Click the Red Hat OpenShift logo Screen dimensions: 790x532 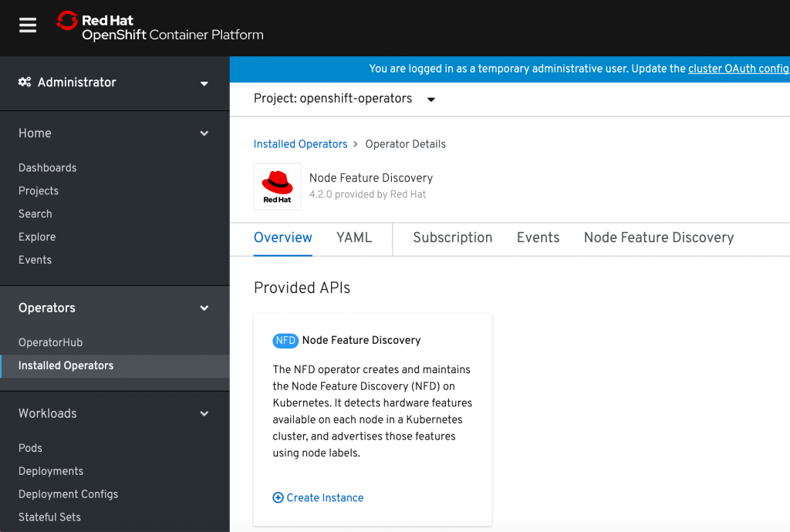(160, 28)
